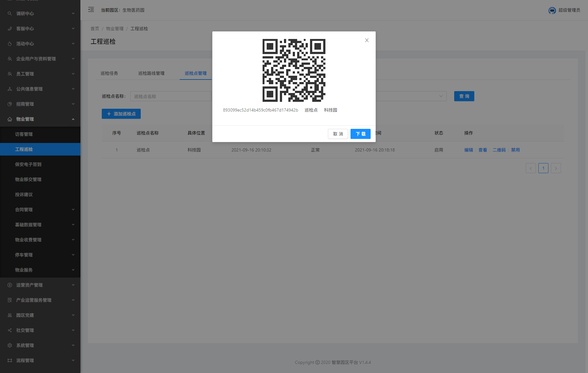Image resolution: width=588 pixels, height=373 pixels.
Task: Expand the 停车管理 submenu chevron
Action: point(73,255)
